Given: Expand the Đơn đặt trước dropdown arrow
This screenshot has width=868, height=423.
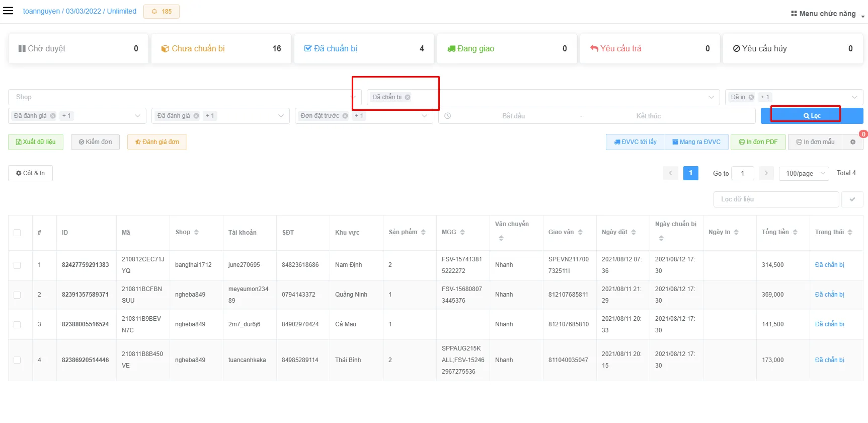Looking at the screenshot, I should [x=424, y=116].
